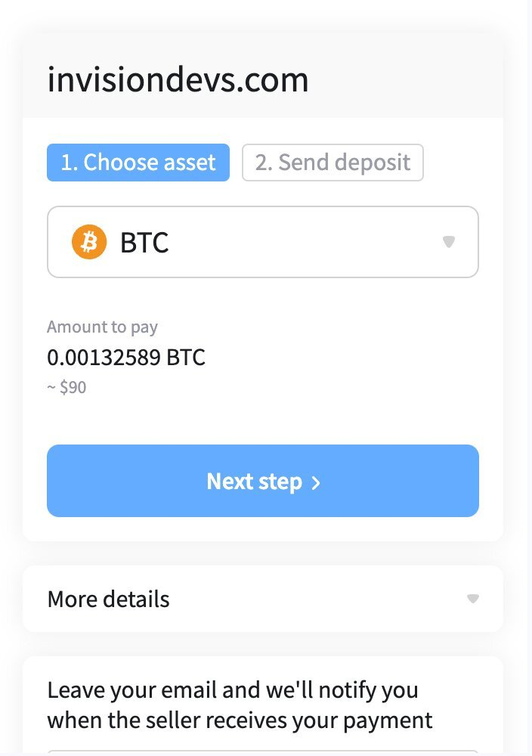Expand the More details section
This screenshot has width=532, height=756.
[x=262, y=599]
